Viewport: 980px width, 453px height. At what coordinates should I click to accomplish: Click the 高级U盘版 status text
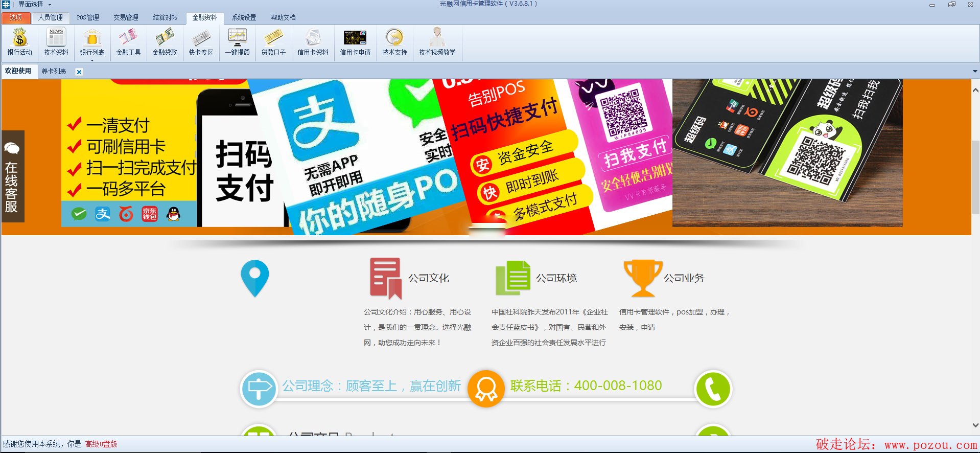click(x=101, y=444)
